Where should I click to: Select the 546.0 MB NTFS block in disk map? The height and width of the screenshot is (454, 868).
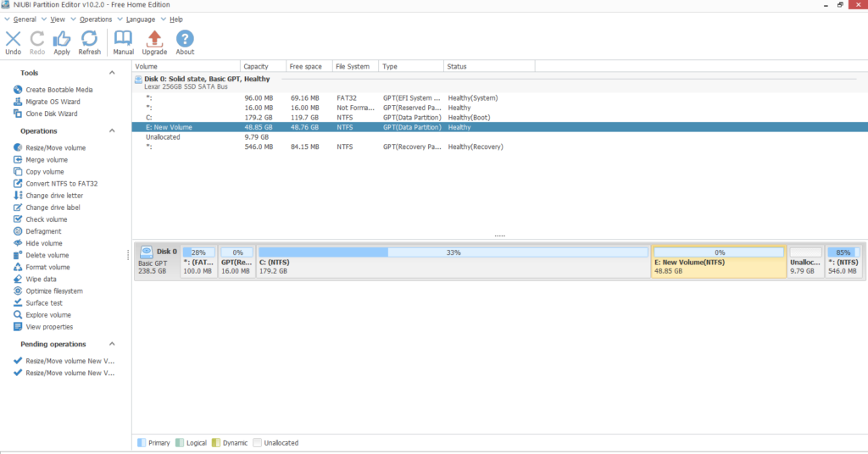pyautogui.click(x=843, y=261)
